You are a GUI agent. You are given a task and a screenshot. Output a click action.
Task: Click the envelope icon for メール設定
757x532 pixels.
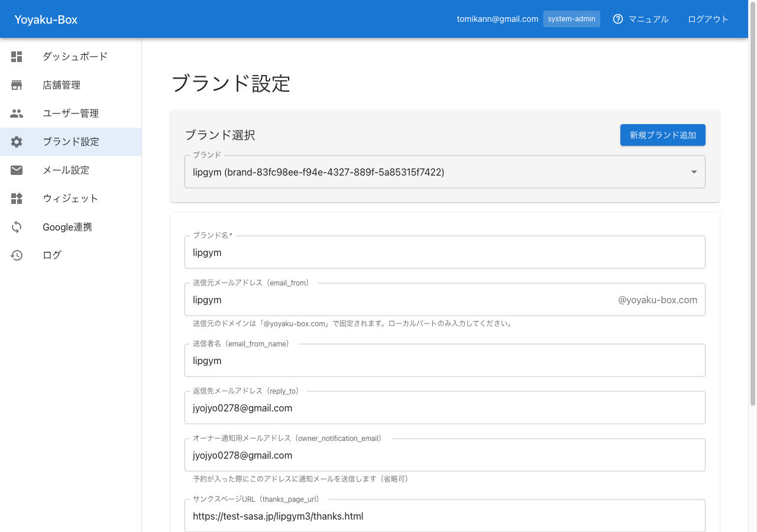click(x=17, y=170)
